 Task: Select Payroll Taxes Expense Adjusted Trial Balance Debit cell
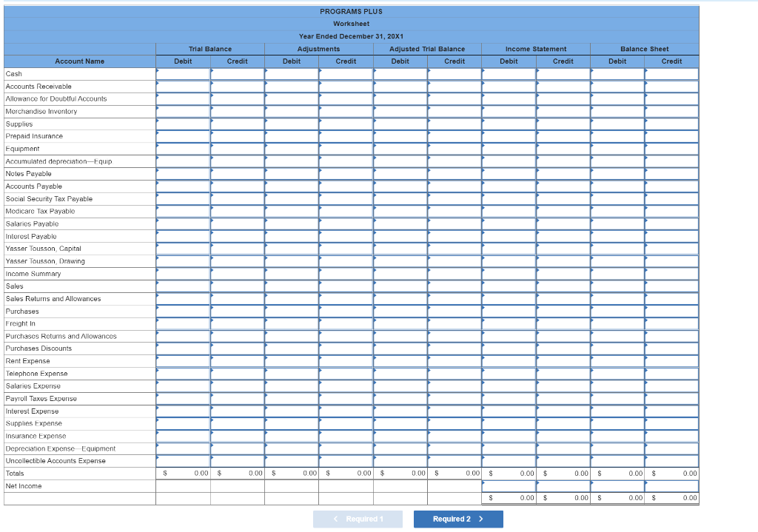coord(400,399)
